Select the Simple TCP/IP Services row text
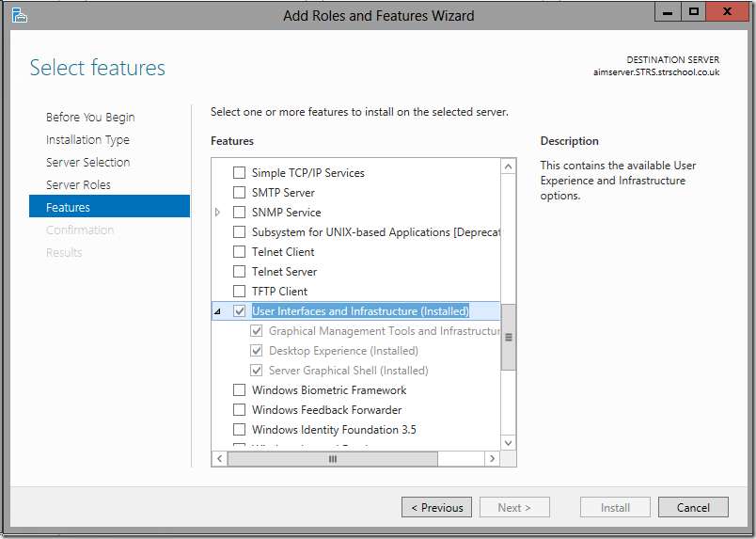 (x=308, y=173)
